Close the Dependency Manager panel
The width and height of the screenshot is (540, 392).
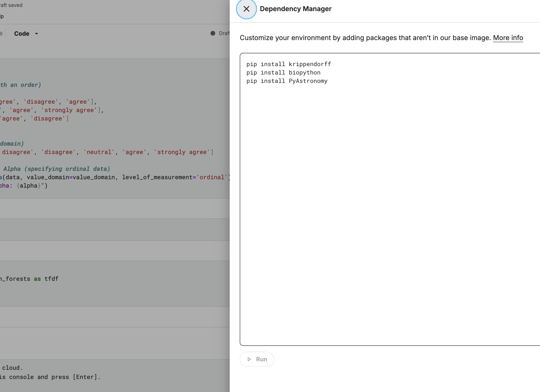click(x=246, y=9)
